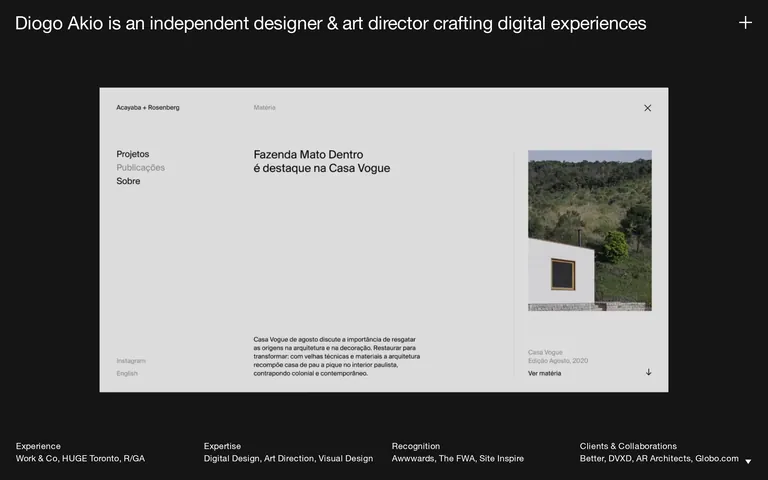
Task: Click the Clients & Collaborations heading
Action: (x=628, y=446)
